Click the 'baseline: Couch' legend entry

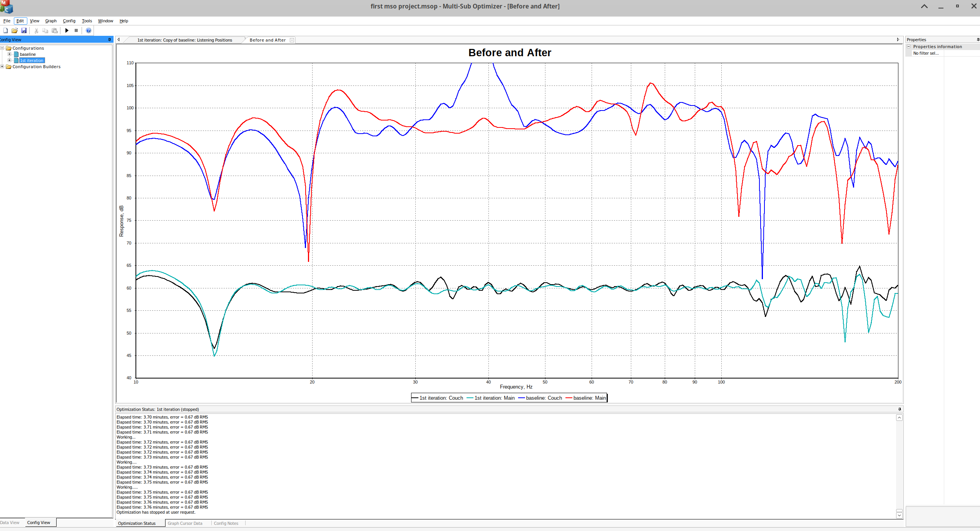pyautogui.click(x=540, y=398)
